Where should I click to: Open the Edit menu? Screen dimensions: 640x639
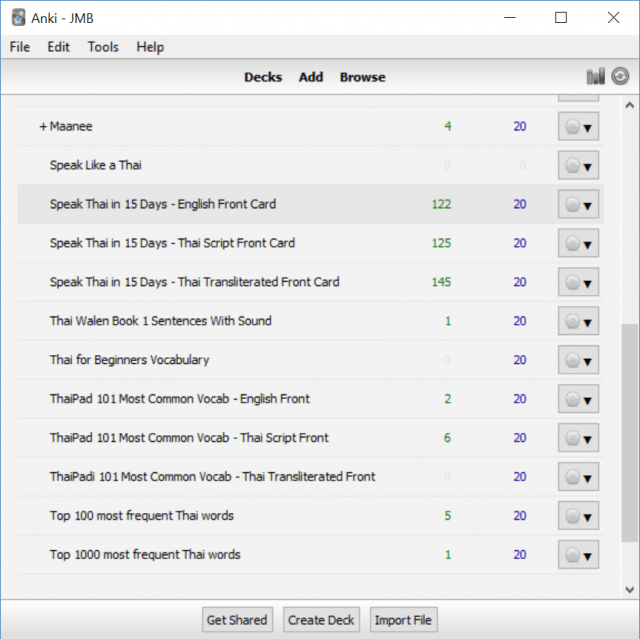[x=58, y=47]
